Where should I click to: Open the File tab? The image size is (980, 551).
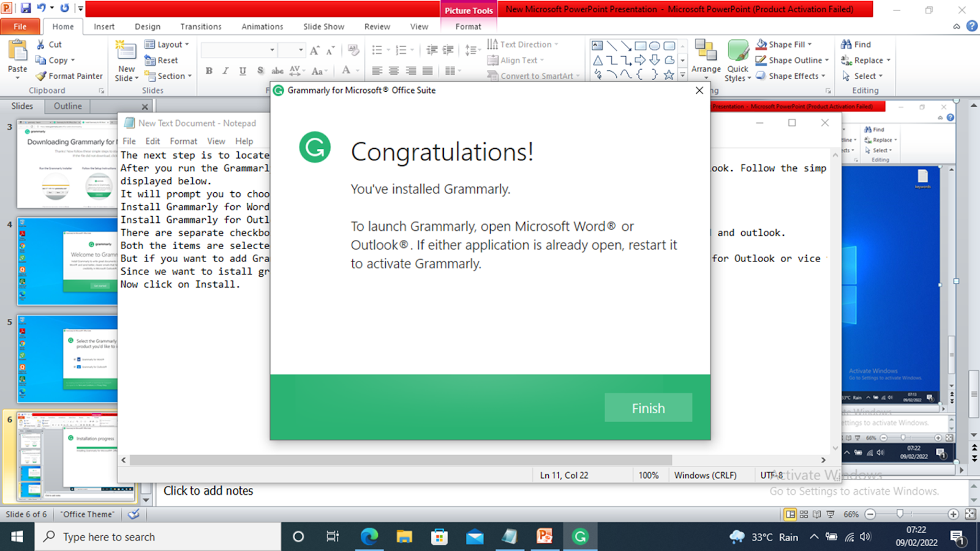pos(20,26)
